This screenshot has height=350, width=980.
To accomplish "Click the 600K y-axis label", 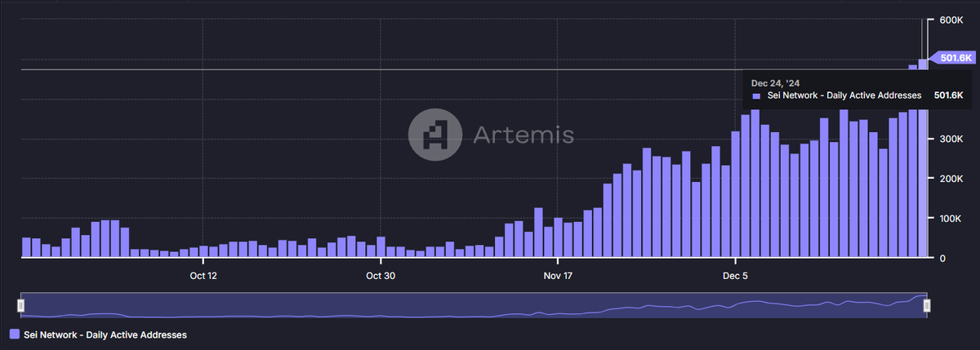I will (953, 20).
